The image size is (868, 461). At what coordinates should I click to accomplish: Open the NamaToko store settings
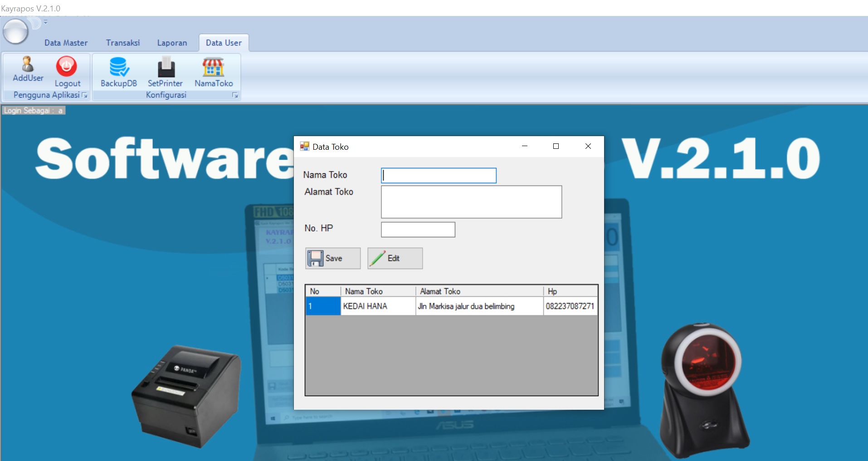pyautogui.click(x=214, y=72)
